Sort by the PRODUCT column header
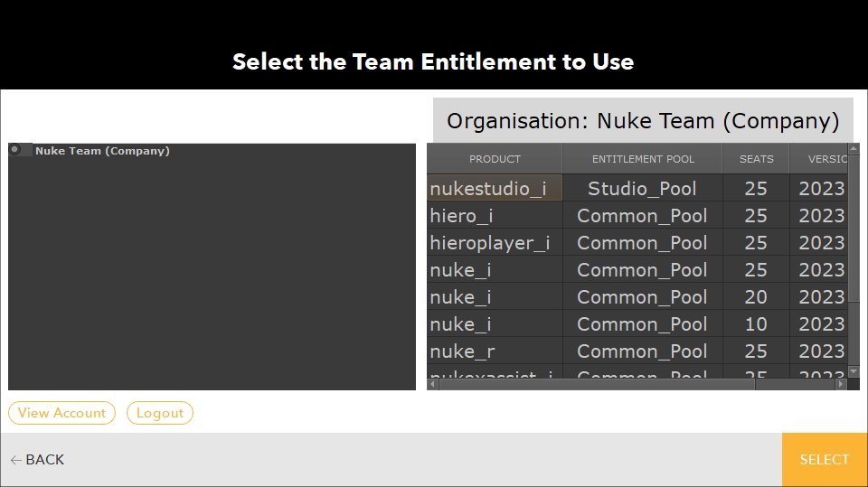The height and width of the screenshot is (487, 868). coord(495,159)
